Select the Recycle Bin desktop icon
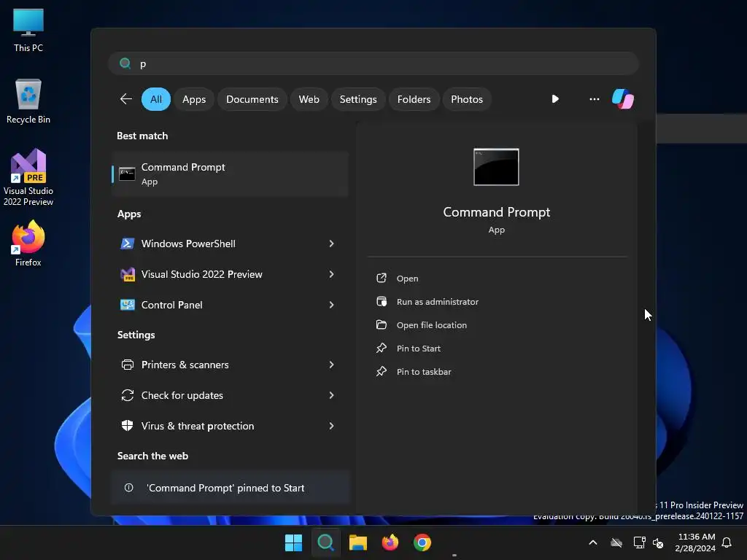The width and height of the screenshot is (747, 560). click(28, 101)
